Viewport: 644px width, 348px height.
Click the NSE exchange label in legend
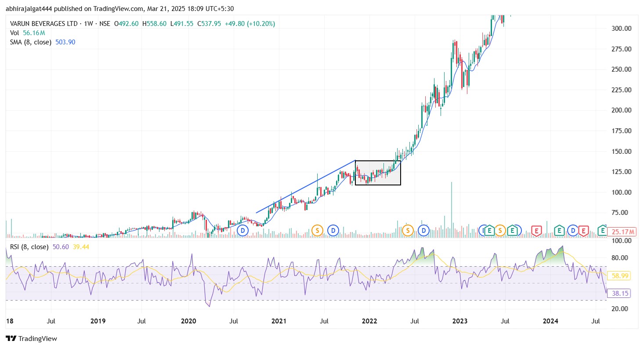pyautogui.click(x=105, y=24)
